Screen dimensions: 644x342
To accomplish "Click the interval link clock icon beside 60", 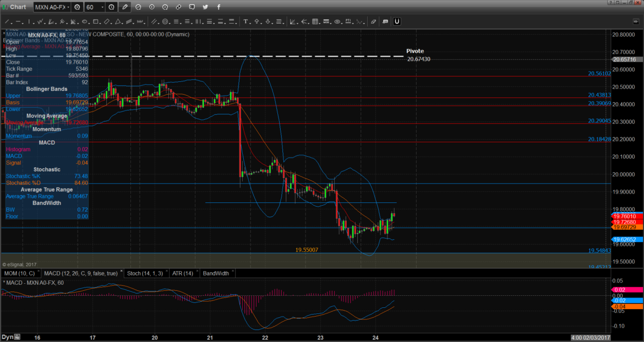I will tap(112, 7).
